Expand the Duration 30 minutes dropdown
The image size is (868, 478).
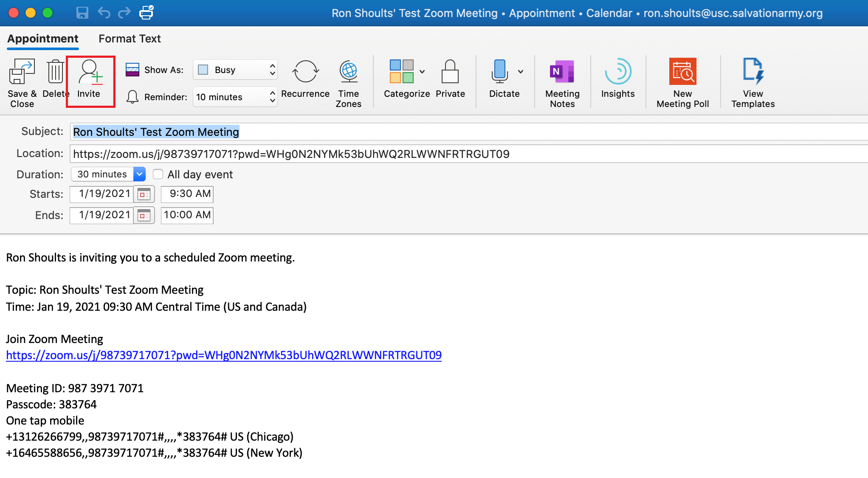click(139, 174)
